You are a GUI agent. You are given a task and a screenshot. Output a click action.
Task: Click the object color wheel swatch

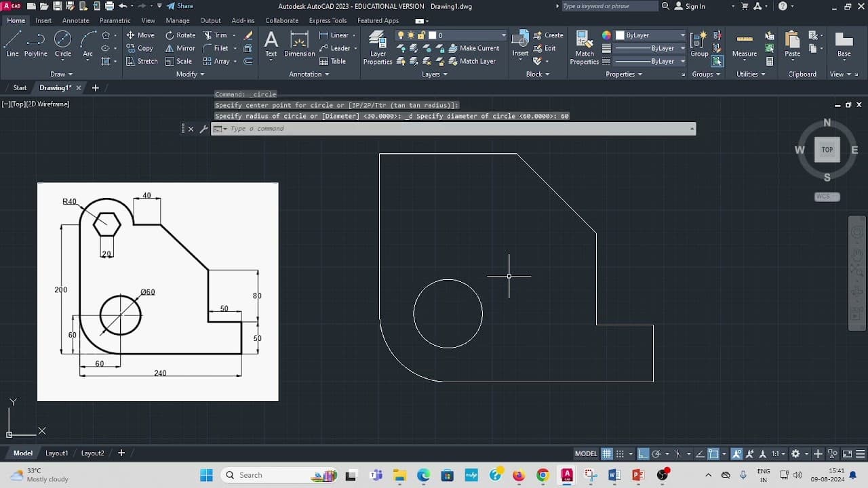click(606, 35)
